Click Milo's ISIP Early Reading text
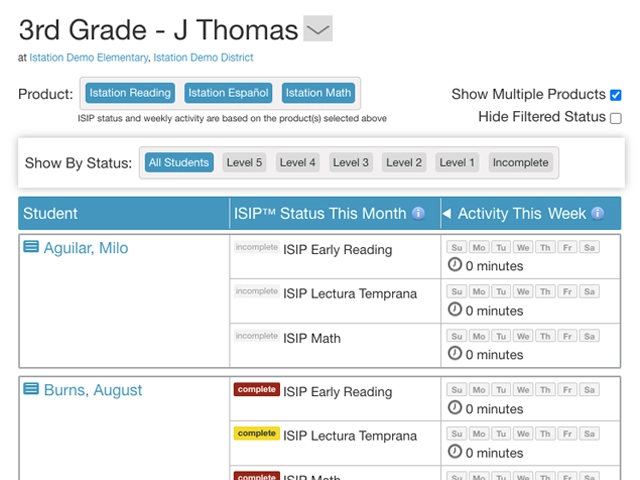 (x=338, y=250)
